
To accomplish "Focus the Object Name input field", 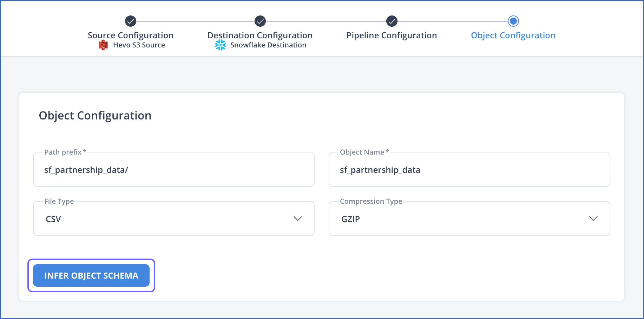I will [x=469, y=169].
